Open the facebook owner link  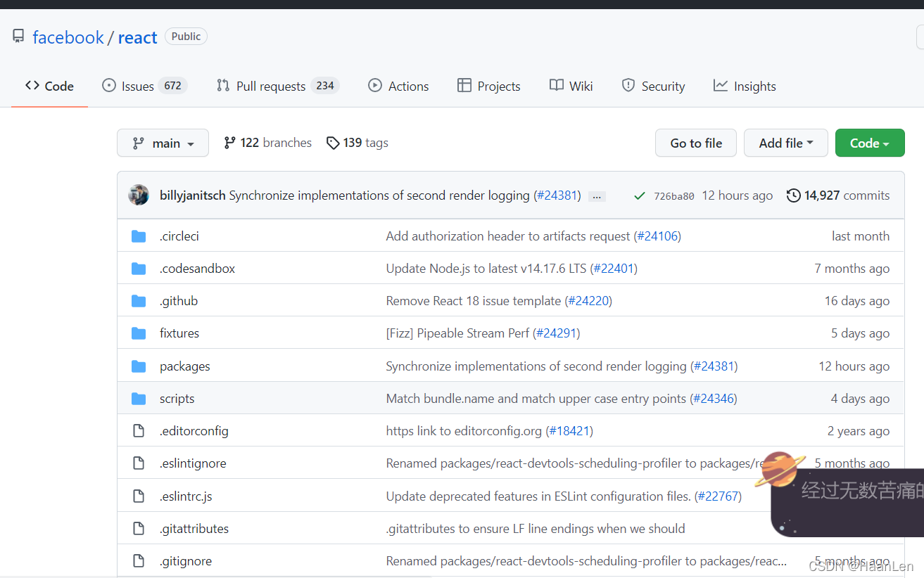click(68, 37)
